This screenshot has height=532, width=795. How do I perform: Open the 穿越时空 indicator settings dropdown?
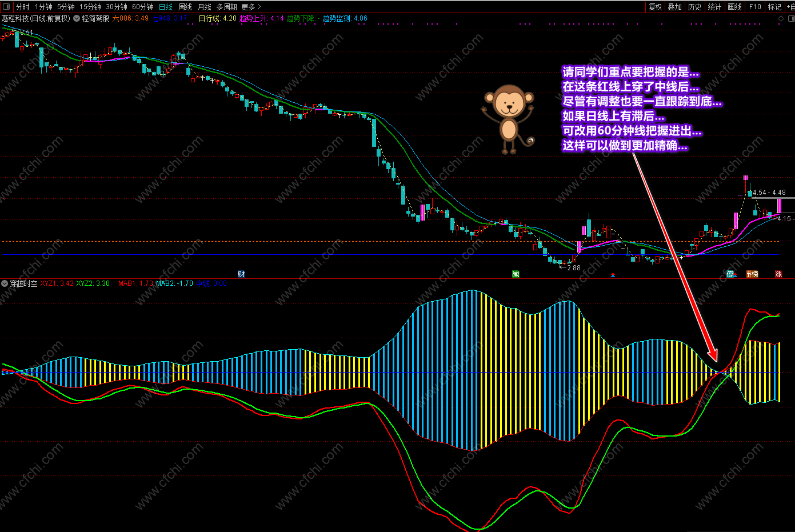[x=5, y=283]
